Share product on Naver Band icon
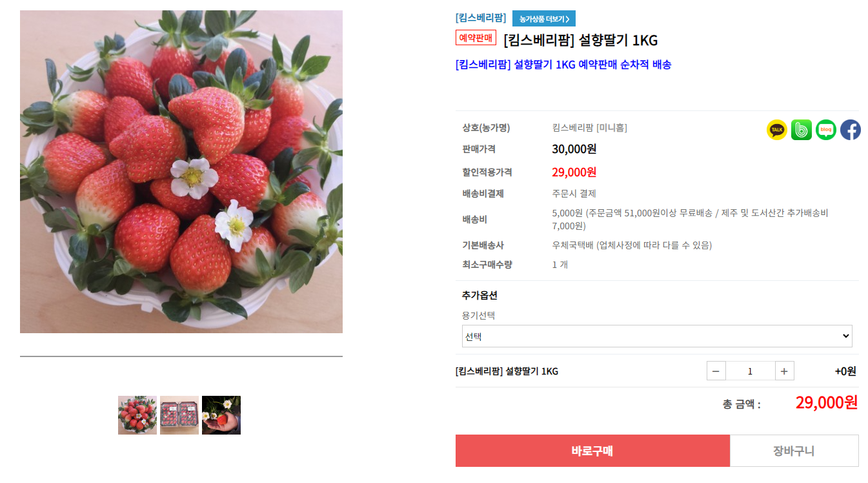Image resolution: width=868 pixels, height=483 pixels. point(802,130)
